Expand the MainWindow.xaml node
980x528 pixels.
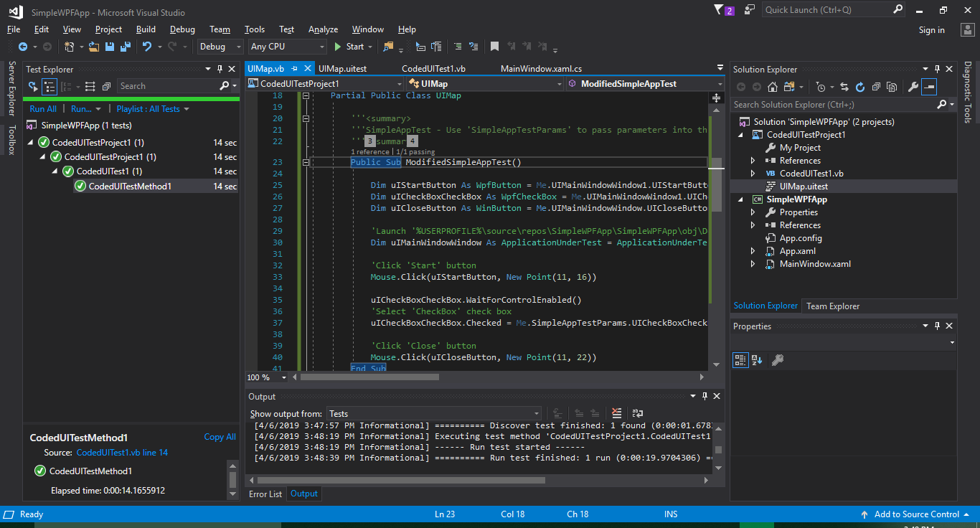pos(753,264)
